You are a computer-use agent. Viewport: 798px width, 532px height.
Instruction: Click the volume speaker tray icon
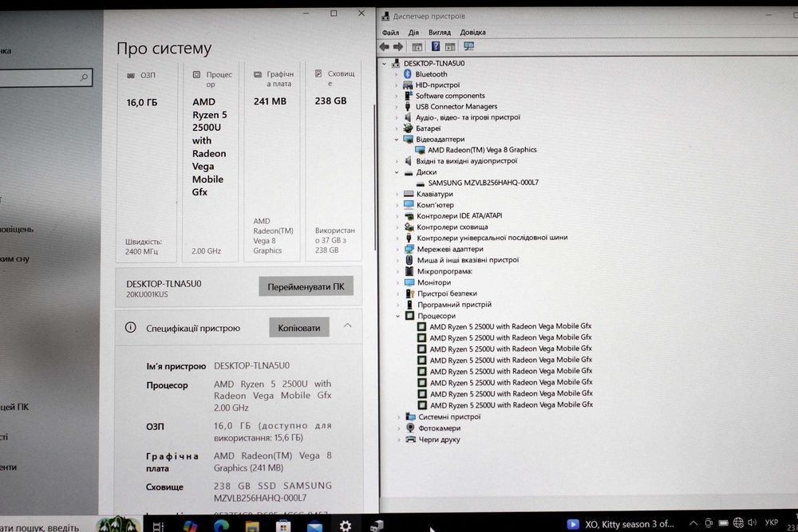click(753, 523)
